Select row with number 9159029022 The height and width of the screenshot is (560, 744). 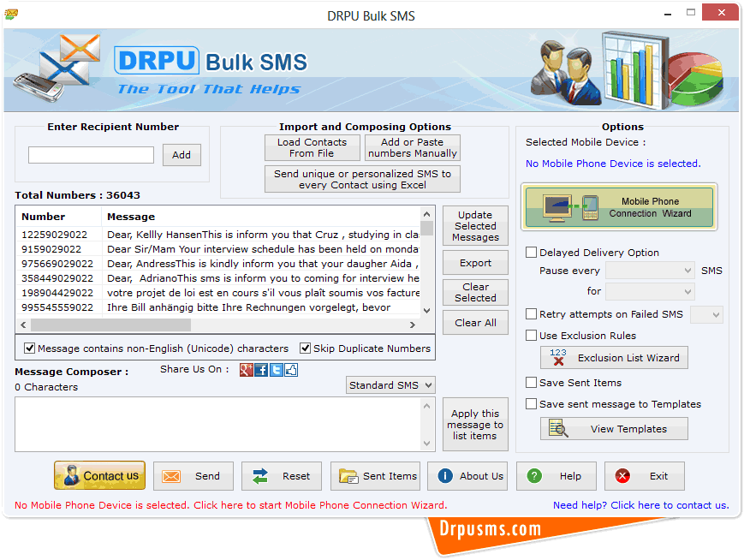point(218,249)
